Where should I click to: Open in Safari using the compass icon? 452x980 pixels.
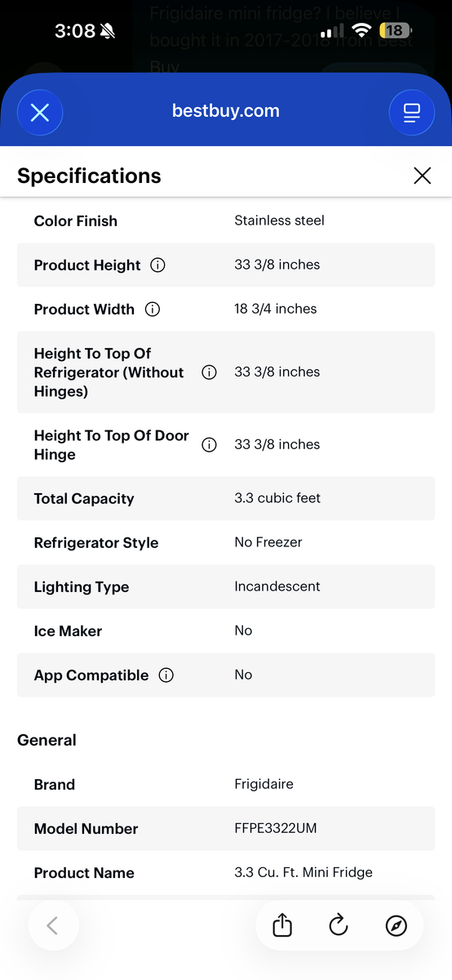pyautogui.click(x=396, y=925)
